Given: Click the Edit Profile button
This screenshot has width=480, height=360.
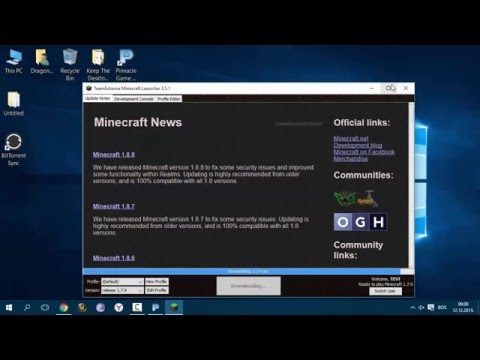Looking at the screenshot, I should coord(157,290).
